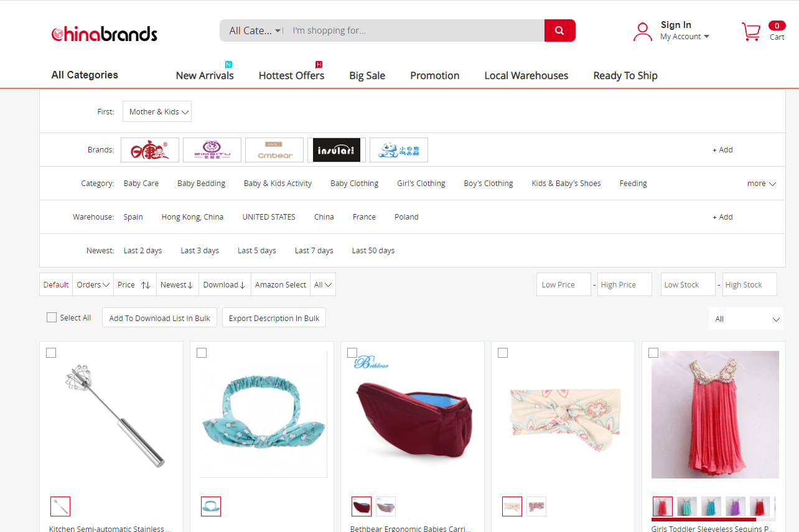Select the teal dress color thumbnail
Image resolution: width=799 pixels, height=532 pixels.
(x=687, y=506)
